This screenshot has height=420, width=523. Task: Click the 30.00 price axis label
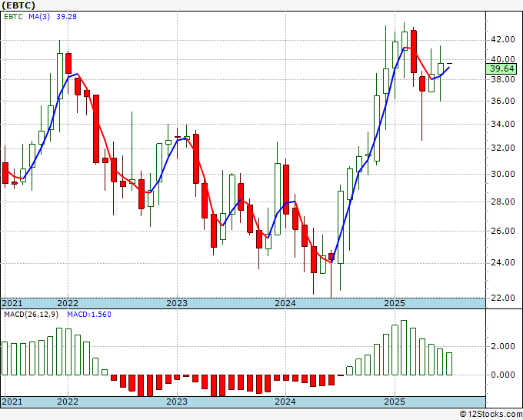click(x=503, y=174)
